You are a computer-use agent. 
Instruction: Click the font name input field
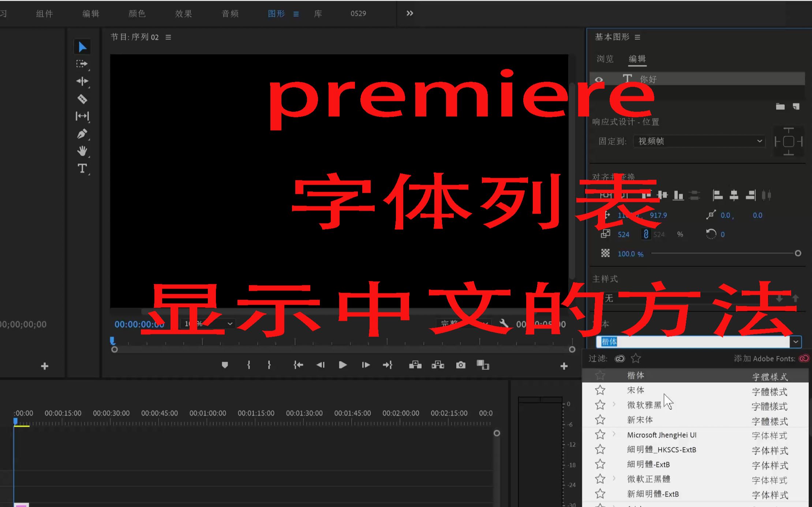693,342
